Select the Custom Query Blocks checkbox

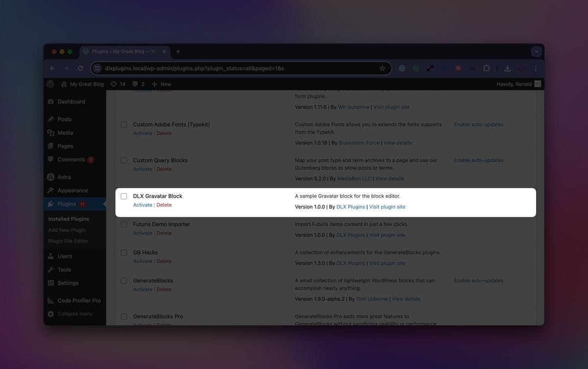[x=124, y=160]
